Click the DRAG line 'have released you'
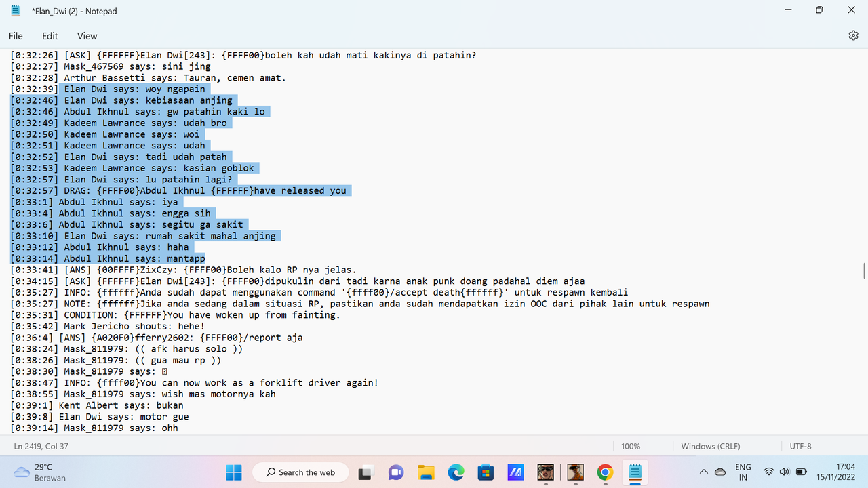 (178, 190)
